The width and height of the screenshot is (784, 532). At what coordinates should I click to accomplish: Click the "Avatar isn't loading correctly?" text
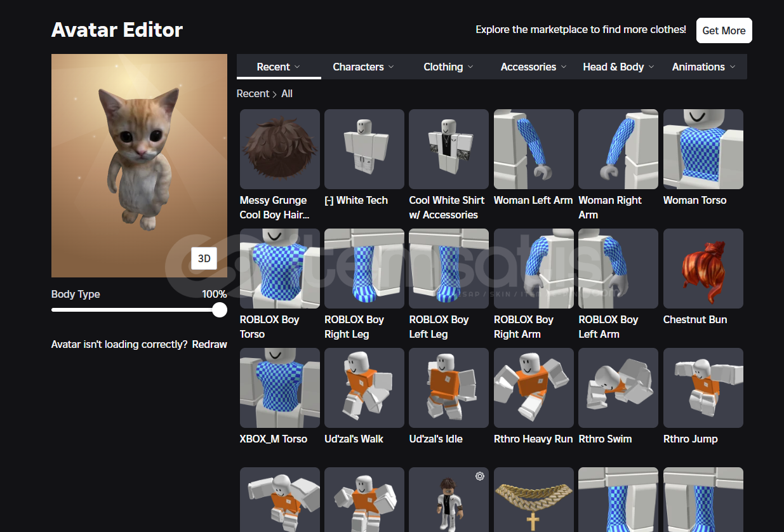[119, 345]
